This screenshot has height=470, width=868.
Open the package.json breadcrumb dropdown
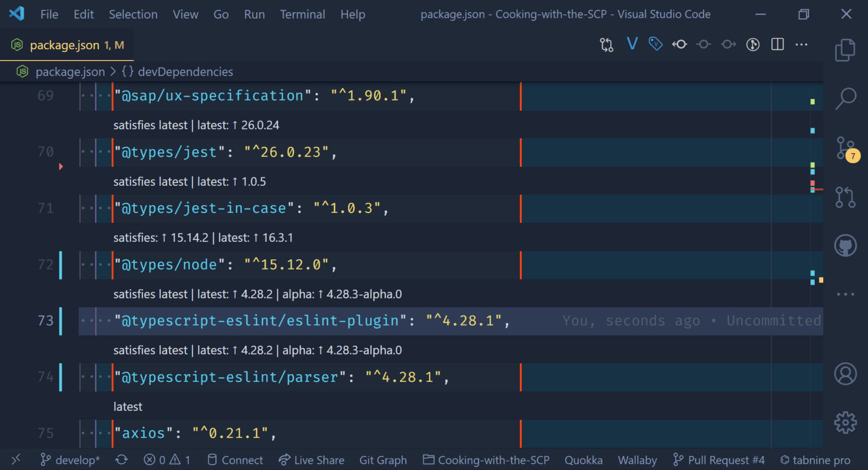tap(70, 72)
